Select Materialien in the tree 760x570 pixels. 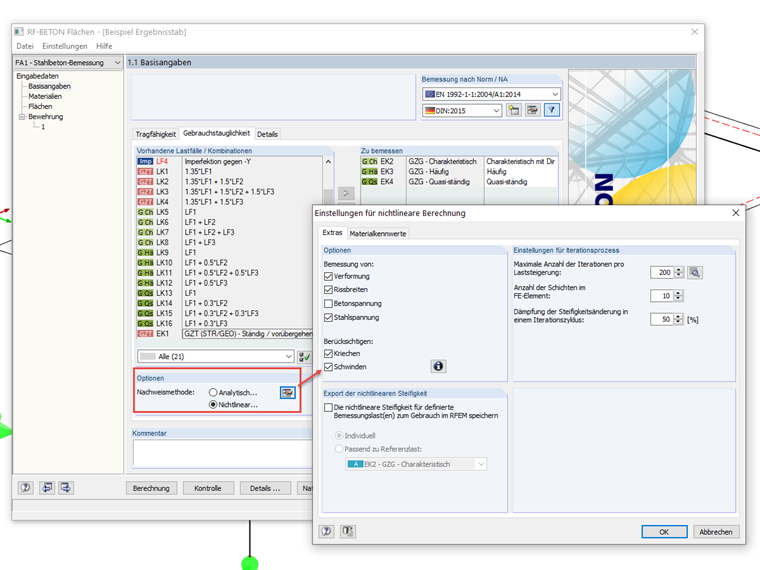click(45, 96)
